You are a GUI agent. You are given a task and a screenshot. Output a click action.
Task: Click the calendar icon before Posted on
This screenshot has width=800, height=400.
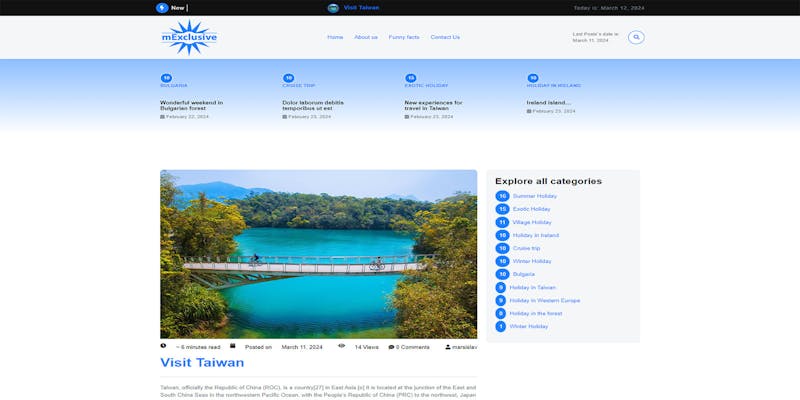point(233,345)
